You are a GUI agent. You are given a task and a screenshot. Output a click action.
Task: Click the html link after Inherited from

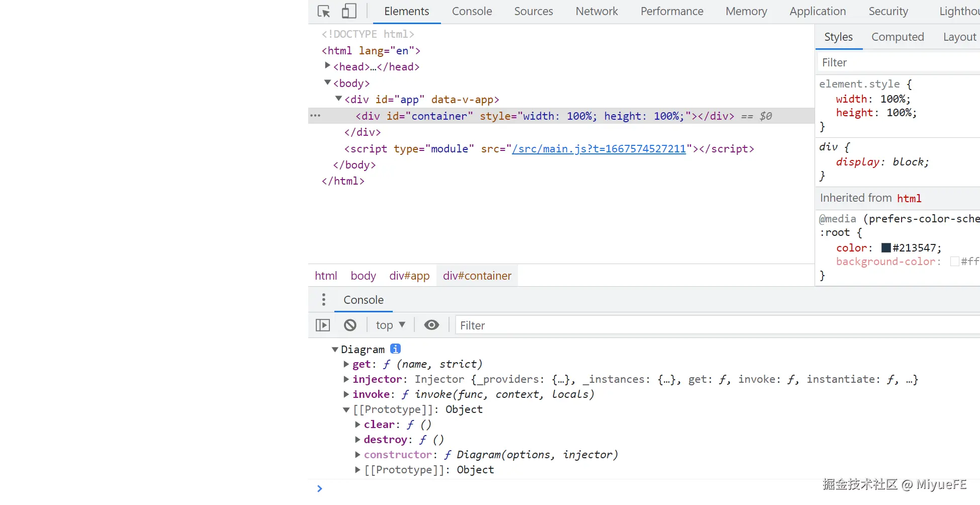tap(909, 198)
